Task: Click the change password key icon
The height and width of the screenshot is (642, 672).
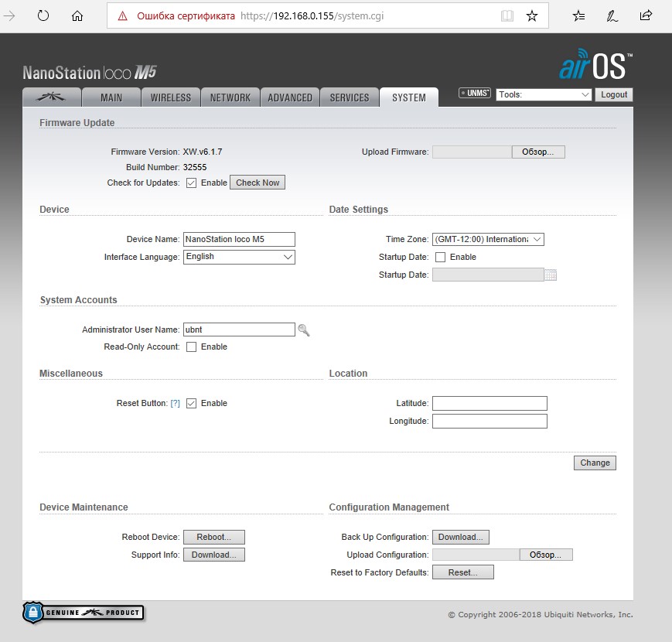Action: click(304, 330)
